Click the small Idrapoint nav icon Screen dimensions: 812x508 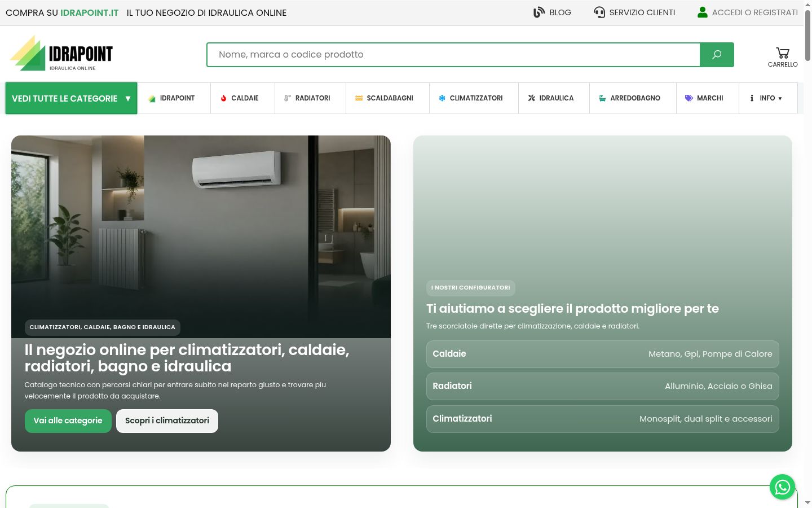[x=152, y=98]
